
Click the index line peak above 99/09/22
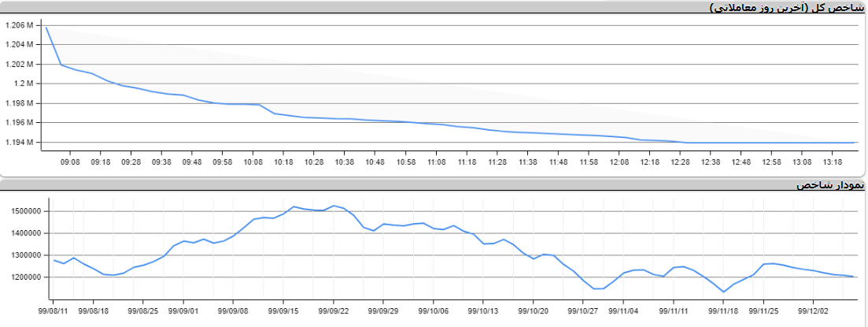334,206
